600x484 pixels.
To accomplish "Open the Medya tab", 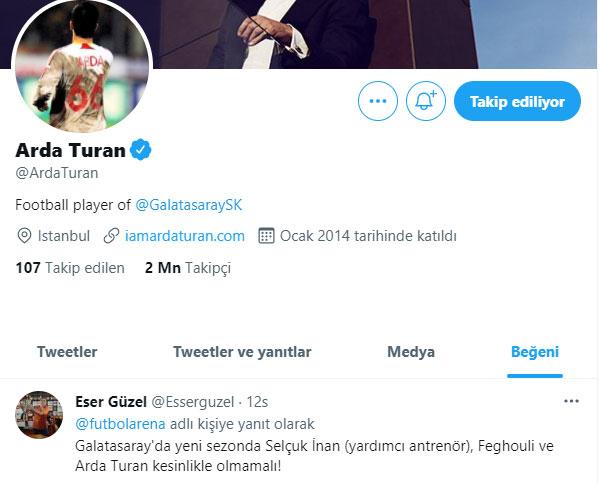I will [411, 352].
